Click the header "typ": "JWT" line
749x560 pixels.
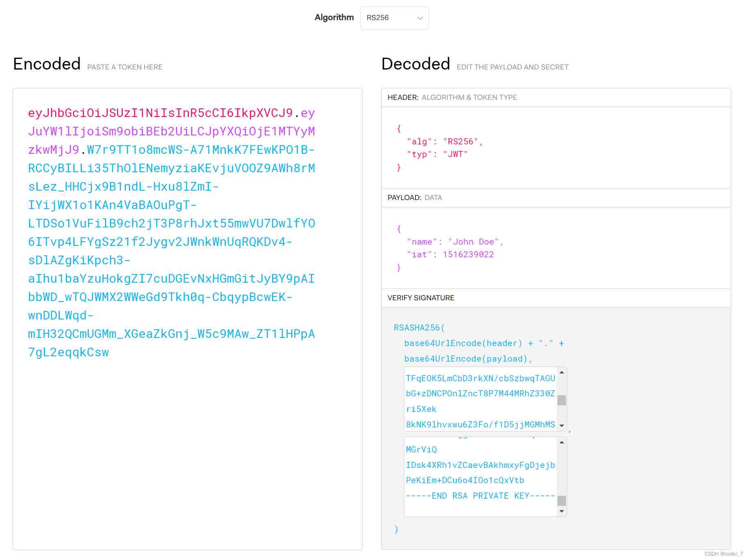437,154
